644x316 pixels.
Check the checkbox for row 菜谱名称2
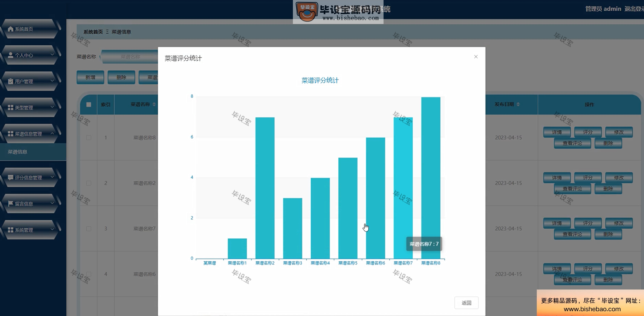[89, 183]
